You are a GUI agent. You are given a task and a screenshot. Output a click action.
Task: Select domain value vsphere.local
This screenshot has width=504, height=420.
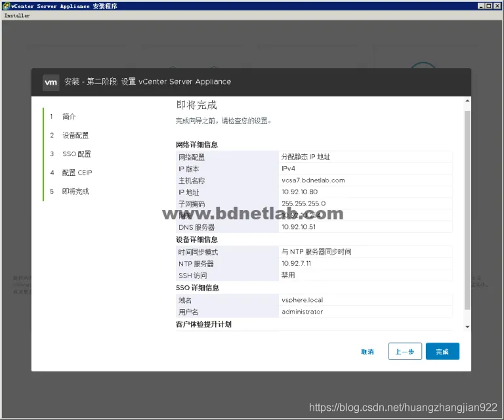[x=302, y=300]
